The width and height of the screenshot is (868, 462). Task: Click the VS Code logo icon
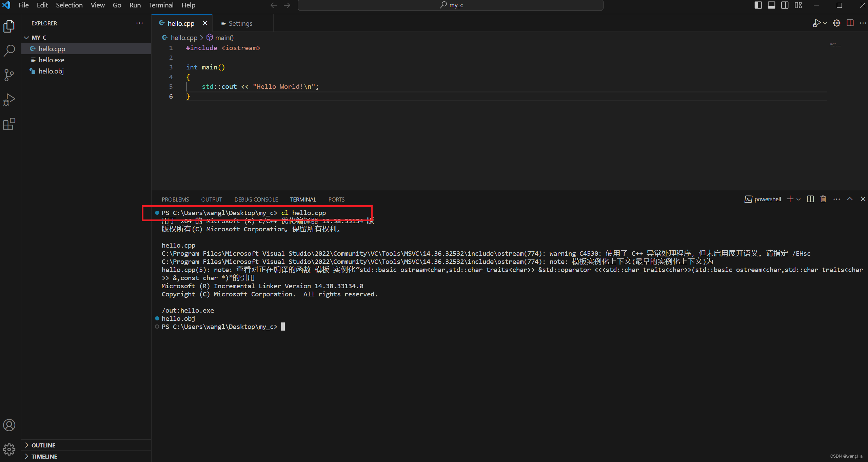[x=6, y=5]
